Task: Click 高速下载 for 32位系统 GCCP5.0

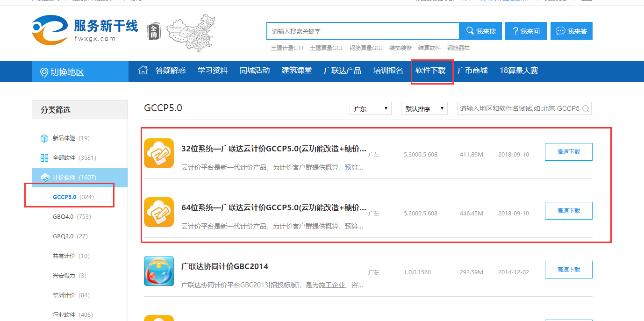Action: coord(569,152)
